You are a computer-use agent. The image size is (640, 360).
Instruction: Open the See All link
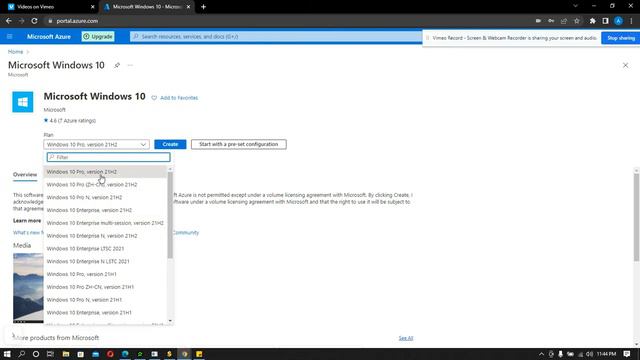[406, 338]
